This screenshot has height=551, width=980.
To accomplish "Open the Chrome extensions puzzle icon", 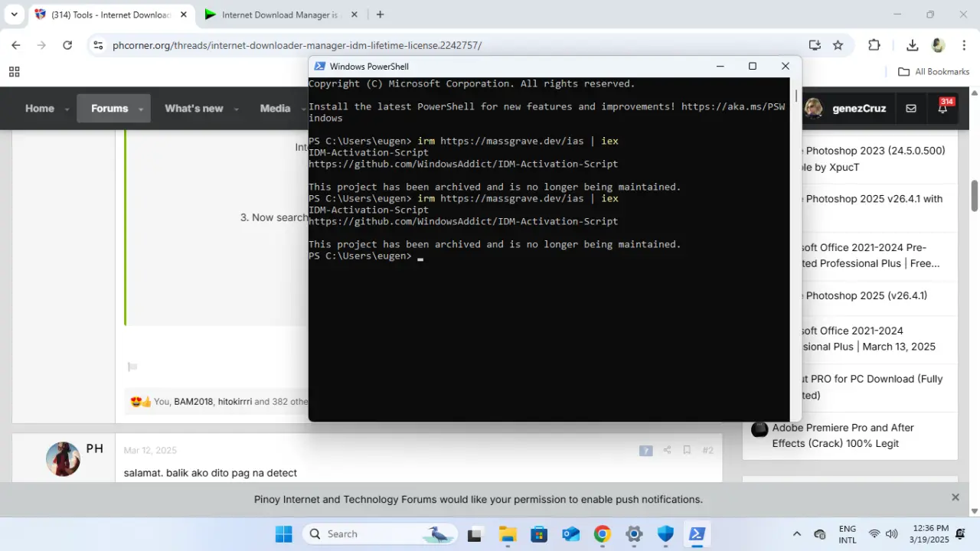I will click(874, 45).
